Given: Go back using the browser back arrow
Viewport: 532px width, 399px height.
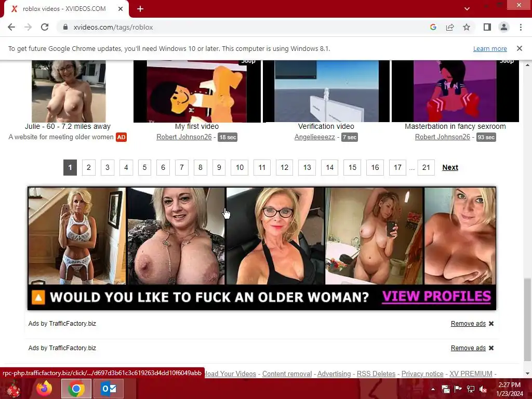Looking at the screenshot, I should pos(11,27).
